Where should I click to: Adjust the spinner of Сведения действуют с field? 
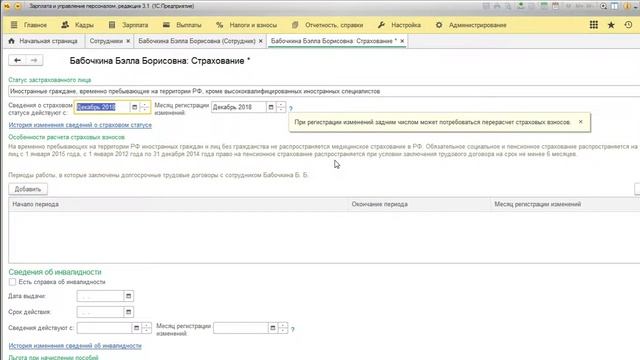147,328
